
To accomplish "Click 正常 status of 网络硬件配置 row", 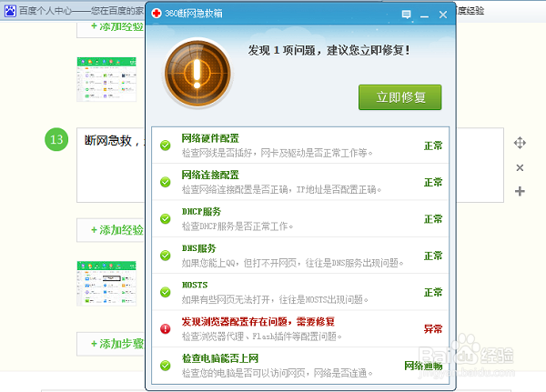I will pyautogui.click(x=433, y=146).
